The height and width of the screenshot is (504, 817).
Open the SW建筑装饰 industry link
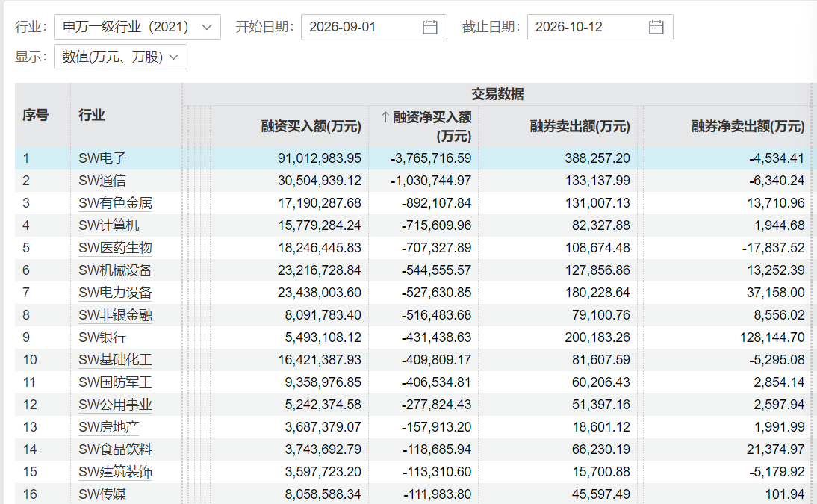115,472
